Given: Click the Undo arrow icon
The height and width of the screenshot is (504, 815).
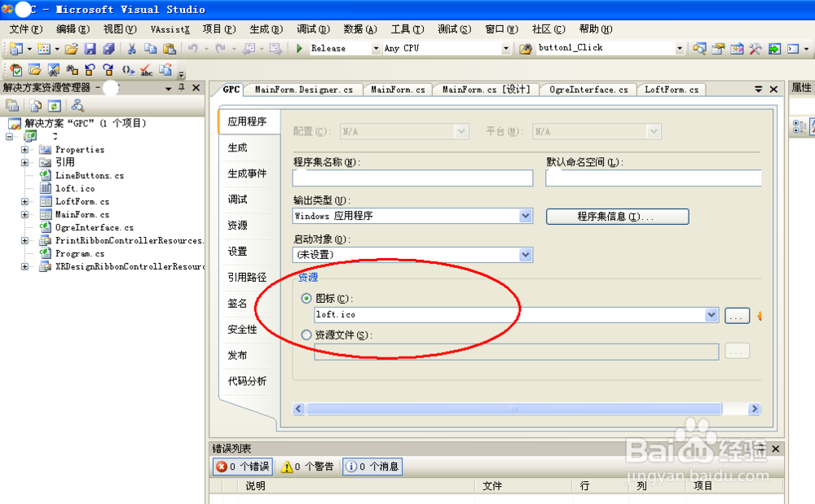Looking at the screenshot, I should [x=193, y=49].
